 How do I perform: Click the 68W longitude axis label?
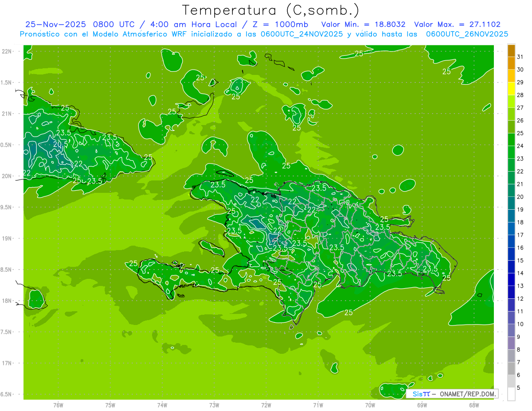pos(474,405)
